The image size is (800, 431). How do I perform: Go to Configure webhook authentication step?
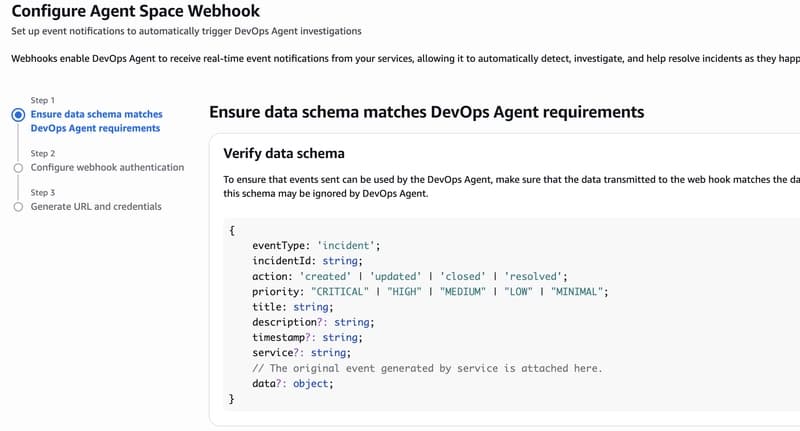point(107,167)
